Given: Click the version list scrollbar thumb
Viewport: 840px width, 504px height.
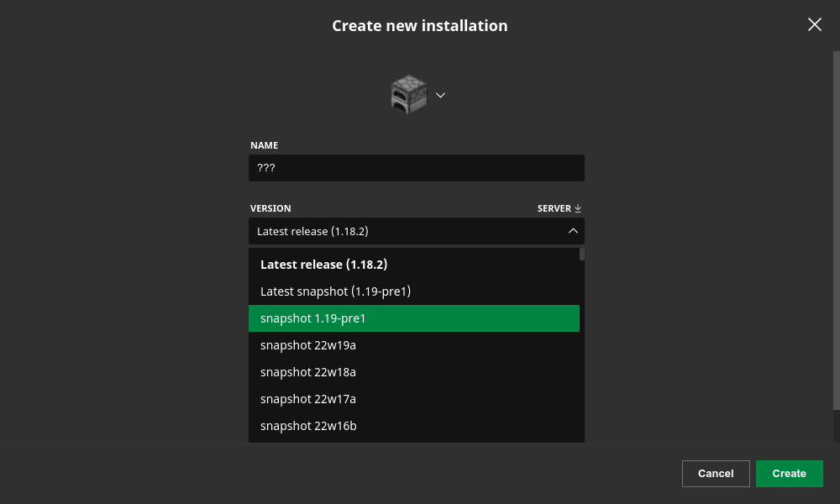Looking at the screenshot, I should point(582,254).
